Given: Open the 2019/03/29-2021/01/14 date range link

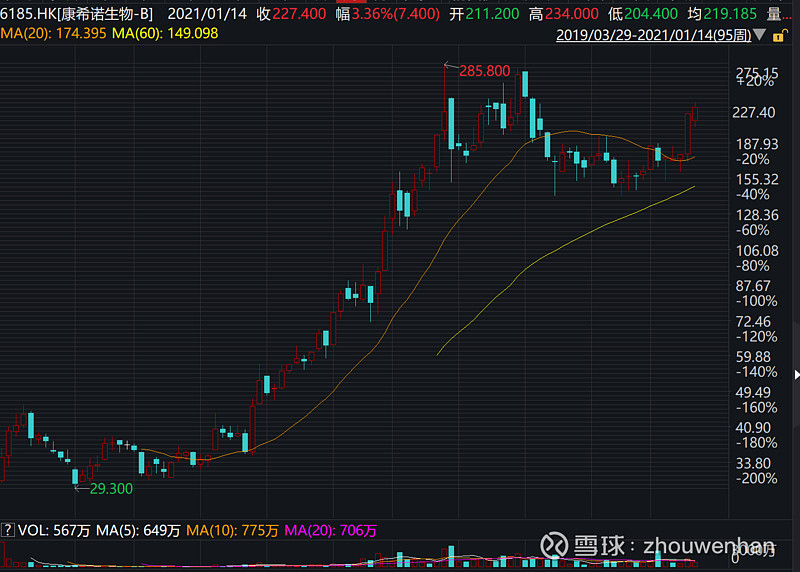Looking at the screenshot, I should [x=653, y=35].
